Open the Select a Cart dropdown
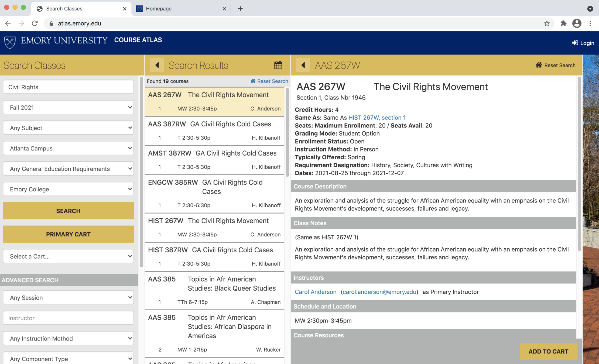 [x=68, y=256]
